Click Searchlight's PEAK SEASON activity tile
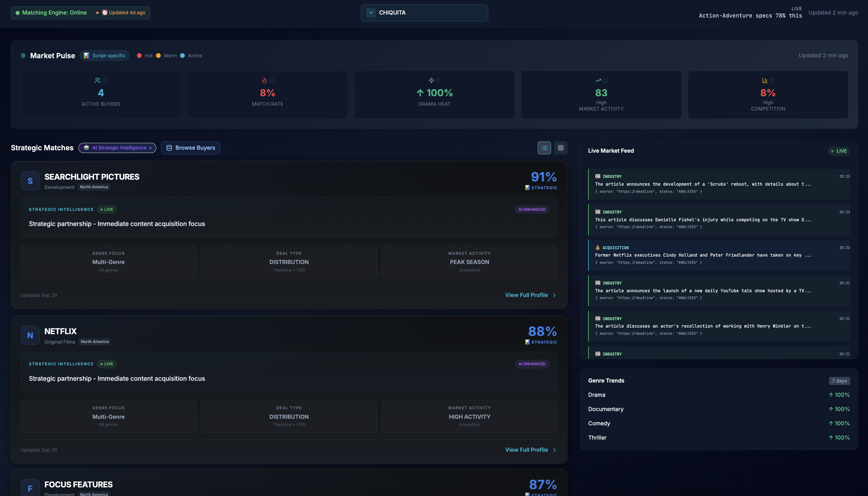Screen dimensions: 868x496 [x=469, y=262]
